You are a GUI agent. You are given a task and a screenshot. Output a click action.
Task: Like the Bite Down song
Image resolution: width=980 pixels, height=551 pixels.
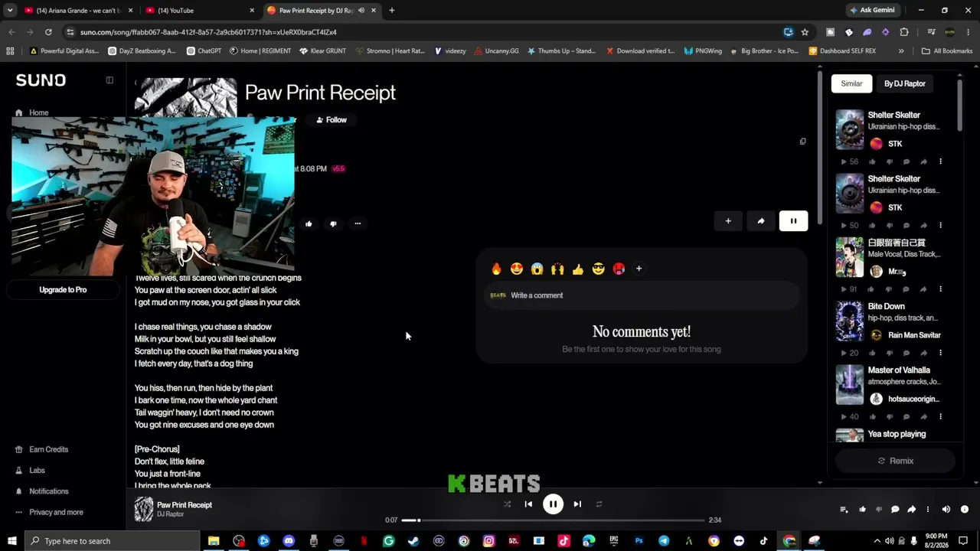tap(874, 353)
